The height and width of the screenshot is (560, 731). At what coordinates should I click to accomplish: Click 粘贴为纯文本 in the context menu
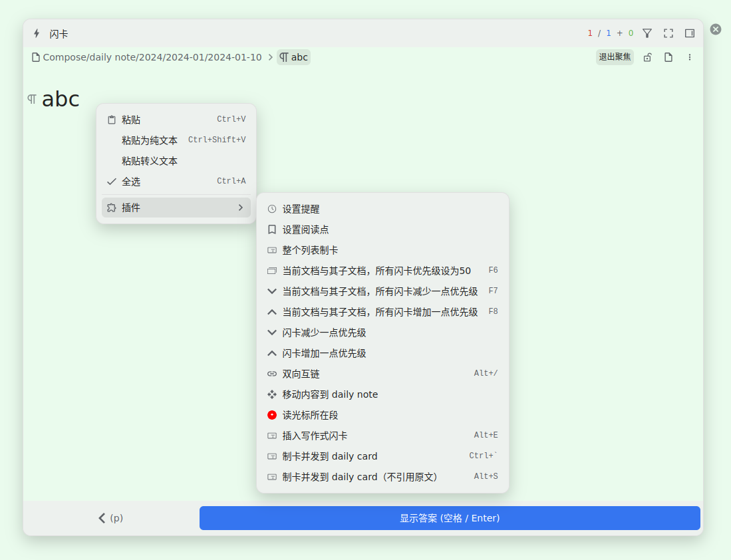pyautogui.click(x=150, y=140)
